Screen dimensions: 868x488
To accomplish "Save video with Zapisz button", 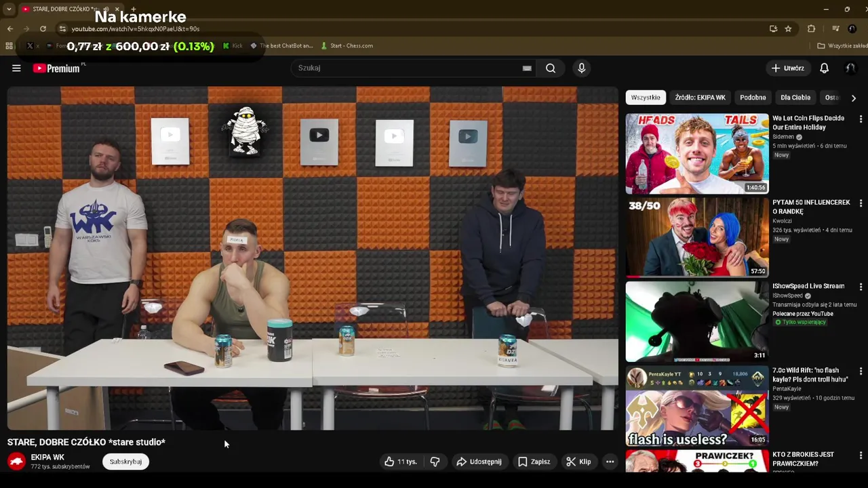I will click(x=534, y=462).
